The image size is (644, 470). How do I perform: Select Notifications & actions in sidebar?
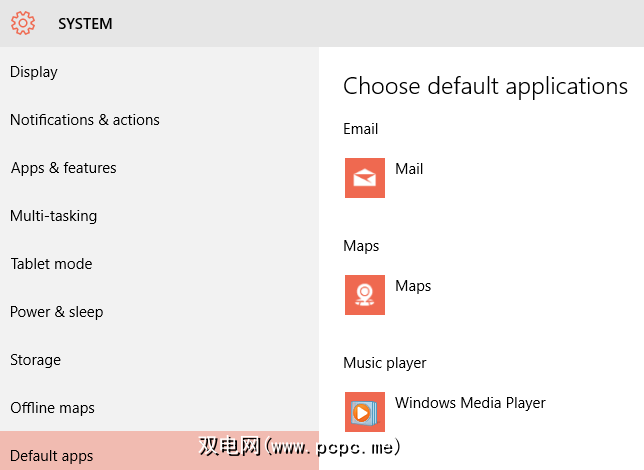(x=85, y=120)
